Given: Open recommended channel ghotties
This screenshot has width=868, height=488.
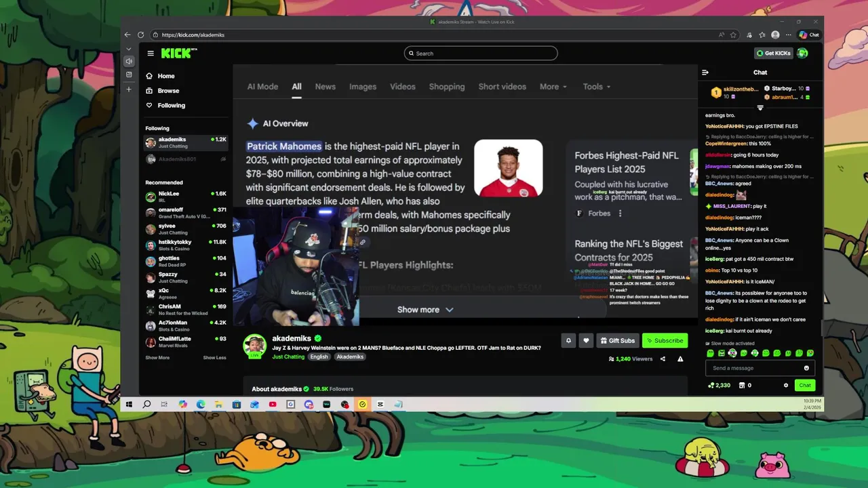Looking at the screenshot, I should point(186,261).
